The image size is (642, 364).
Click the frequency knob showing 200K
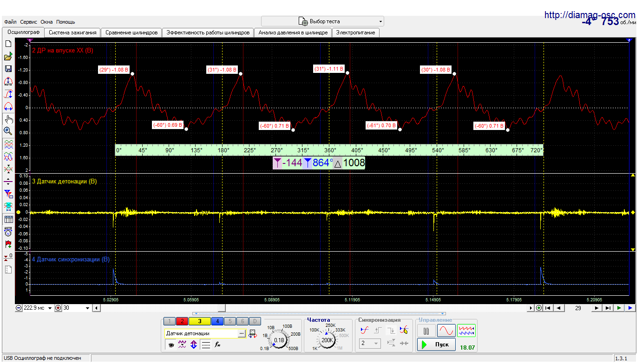coord(328,340)
